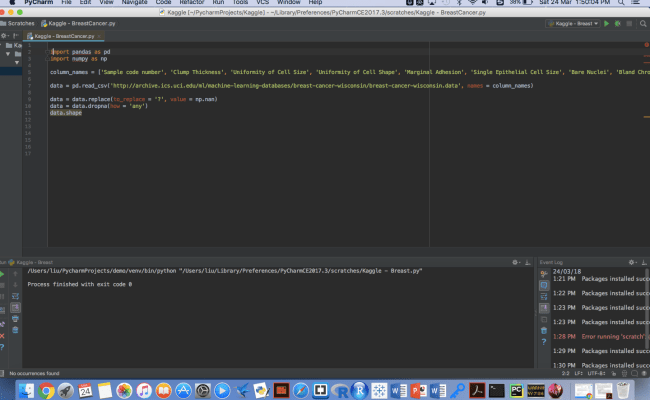Click the print icon in Run console
Viewport: 650px width, 400px height.
[15, 318]
